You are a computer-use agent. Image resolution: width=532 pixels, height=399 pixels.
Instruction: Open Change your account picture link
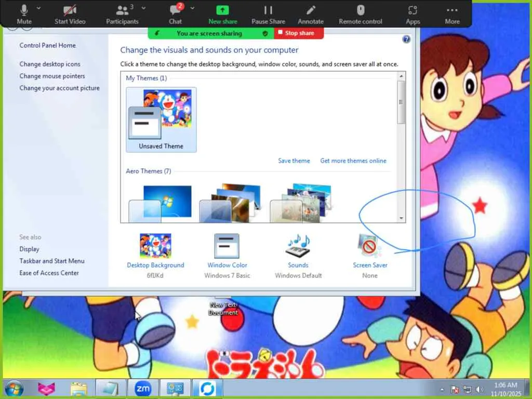point(60,88)
